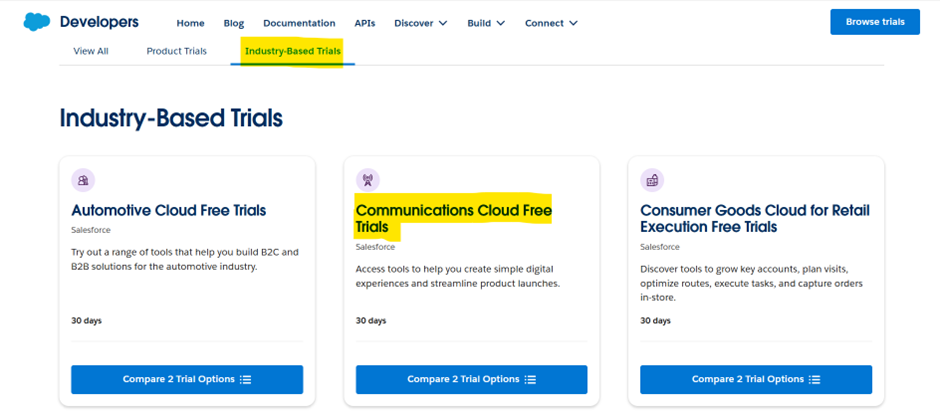The image size is (940, 417).
Task: Expand the Connect dropdown menu
Action: pyautogui.click(x=552, y=23)
